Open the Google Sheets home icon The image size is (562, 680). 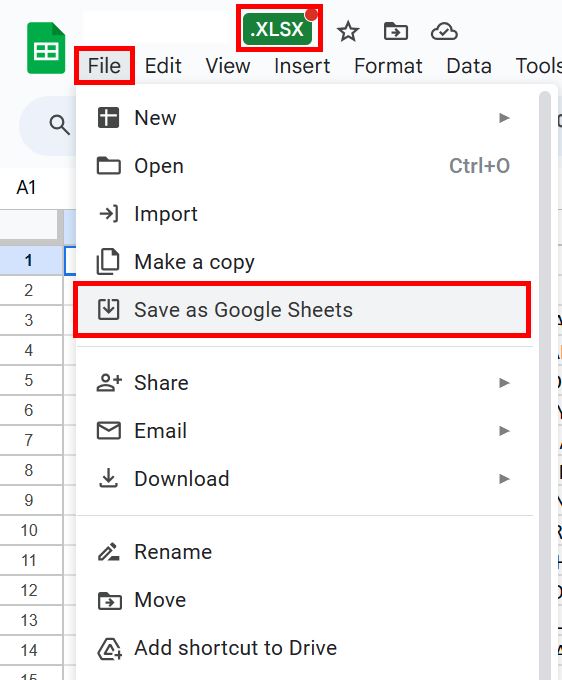(46, 48)
